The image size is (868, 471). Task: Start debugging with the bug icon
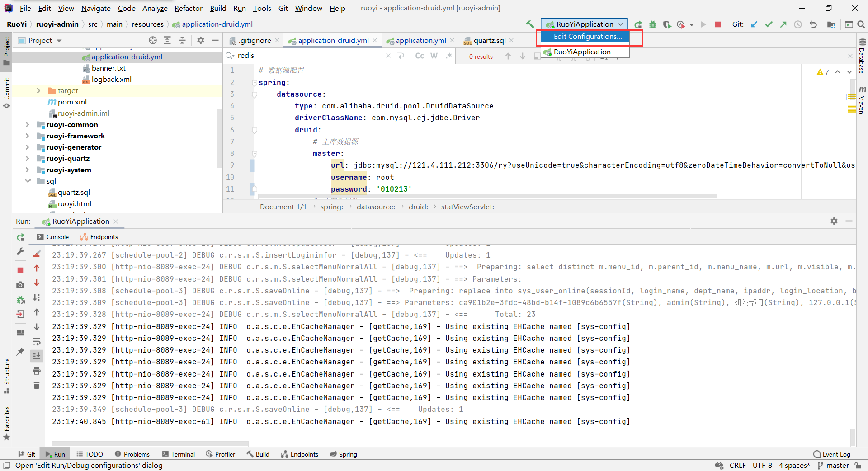click(x=652, y=24)
